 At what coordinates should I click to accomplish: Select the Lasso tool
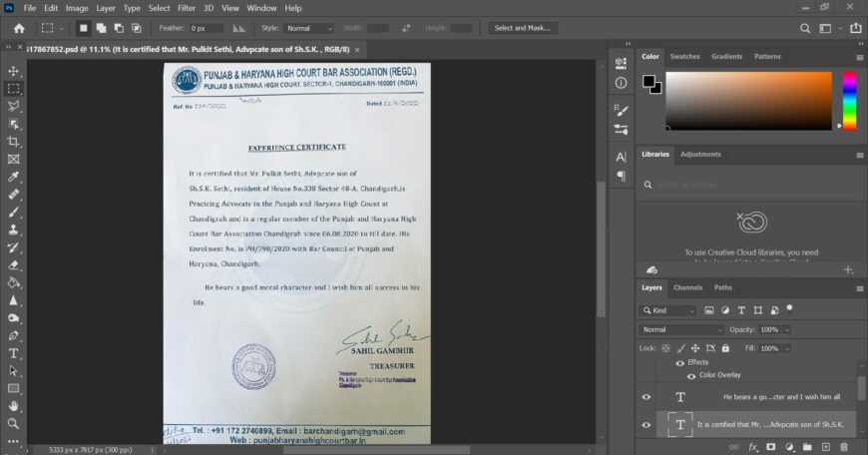coord(13,107)
